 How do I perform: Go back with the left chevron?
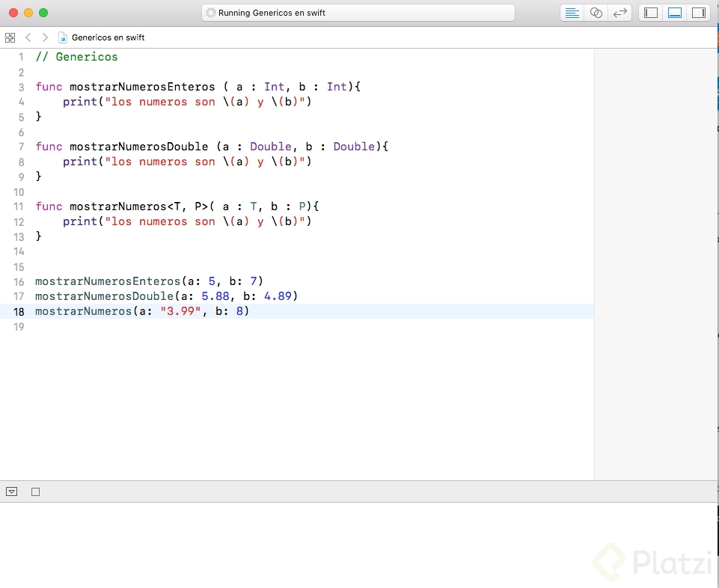pos(28,37)
